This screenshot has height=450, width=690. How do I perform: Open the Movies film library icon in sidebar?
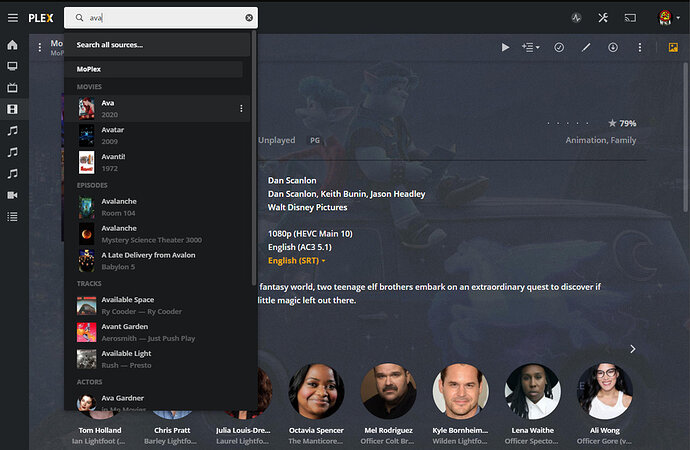[x=12, y=109]
